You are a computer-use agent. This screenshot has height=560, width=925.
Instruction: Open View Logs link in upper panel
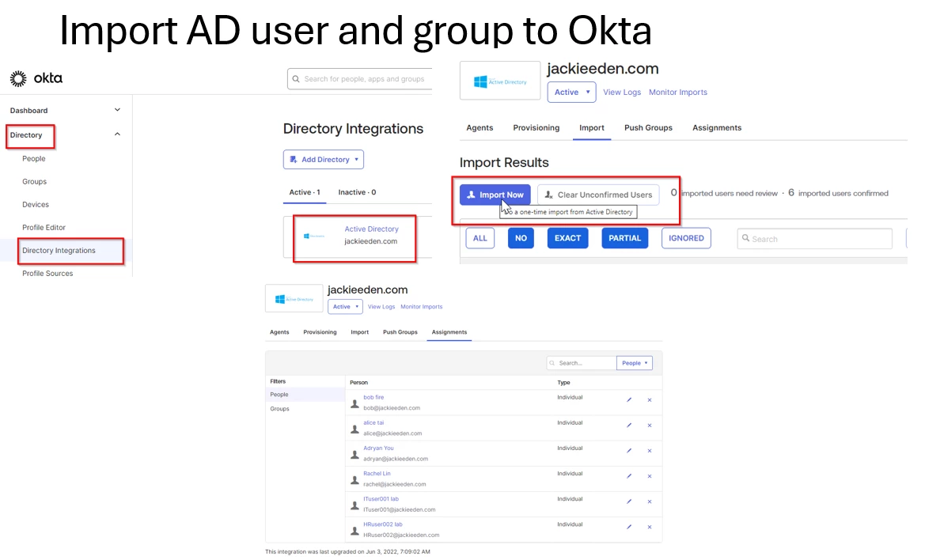(622, 93)
